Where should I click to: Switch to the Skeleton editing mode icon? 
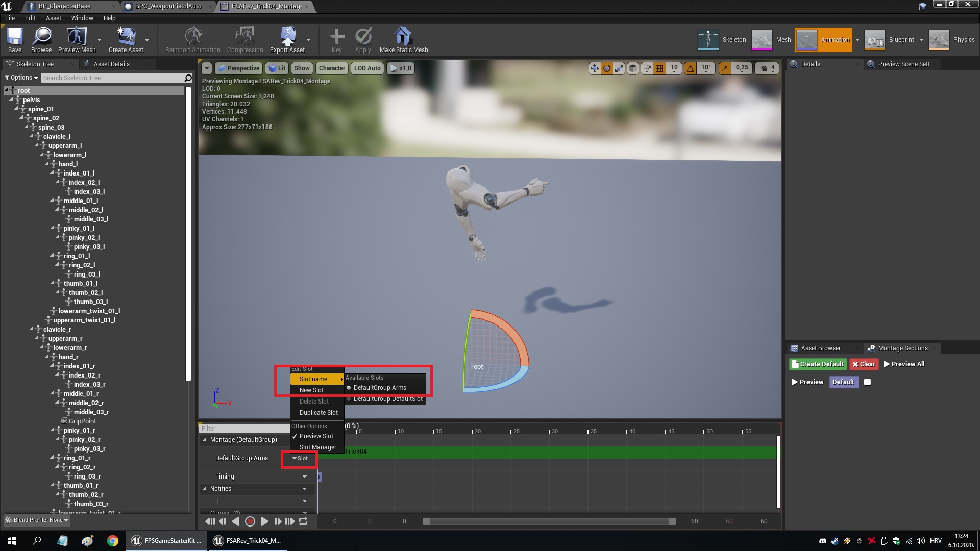pyautogui.click(x=708, y=39)
